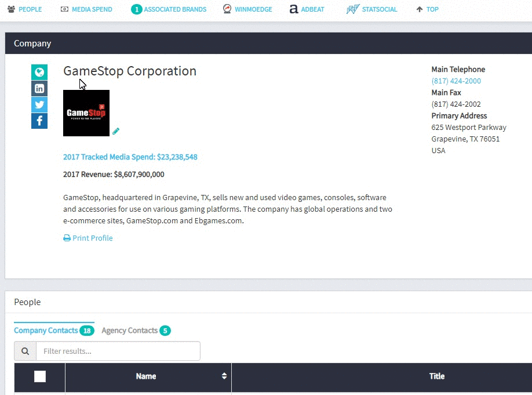
Task: Click the search magnifier icon in filter
Action: pos(25,351)
